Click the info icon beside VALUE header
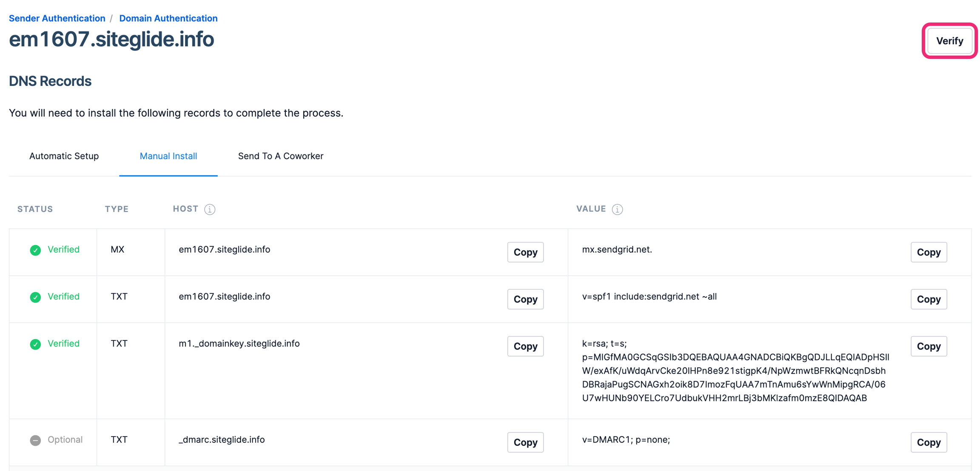 click(617, 209)
